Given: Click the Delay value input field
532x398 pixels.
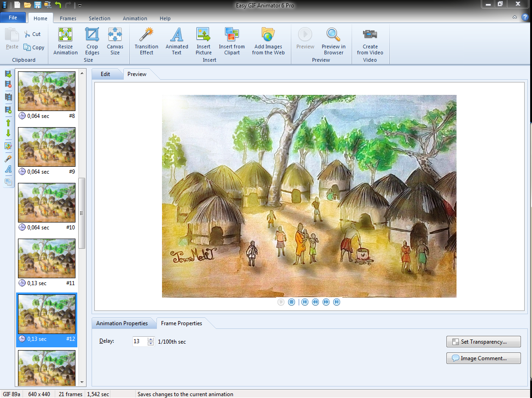Looking at the screenshot, I should 140,341.
